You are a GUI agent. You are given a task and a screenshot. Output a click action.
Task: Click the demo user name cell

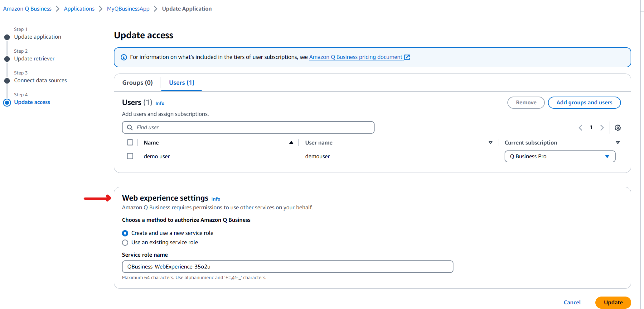(x=157, y=156)
